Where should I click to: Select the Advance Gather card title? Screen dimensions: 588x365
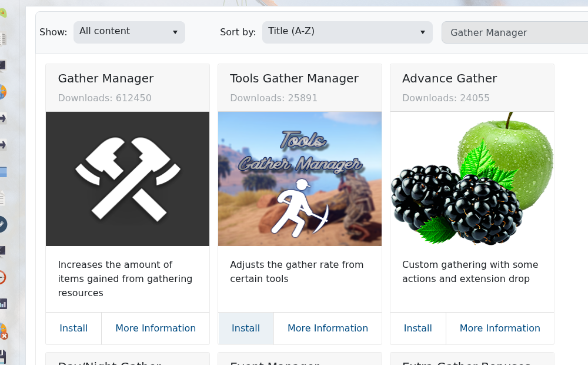450,78
